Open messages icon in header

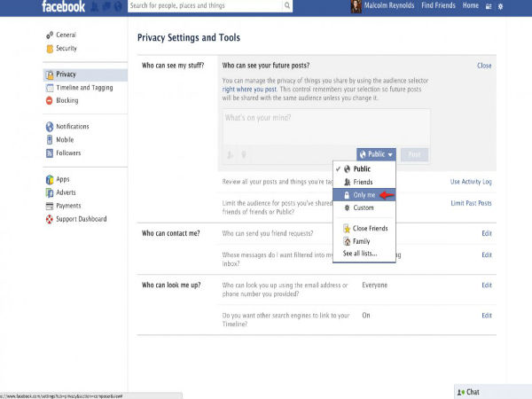(x=106, y=6)
